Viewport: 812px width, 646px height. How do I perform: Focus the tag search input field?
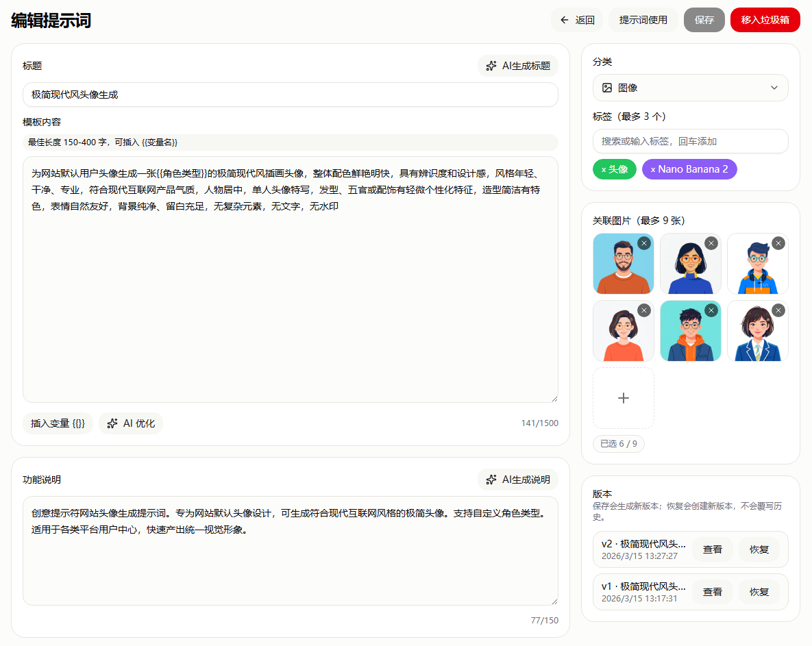click(690, 141)
